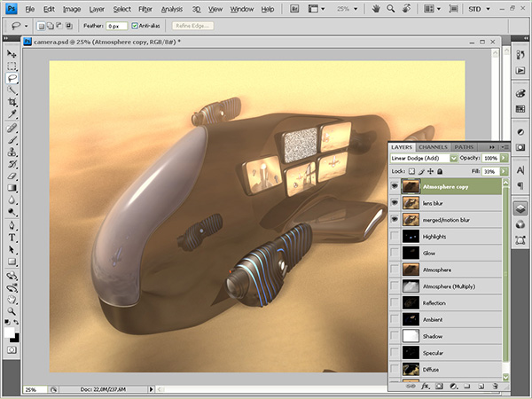Switch to the Channels tab

pyautogui.click(x=433, y=146)
